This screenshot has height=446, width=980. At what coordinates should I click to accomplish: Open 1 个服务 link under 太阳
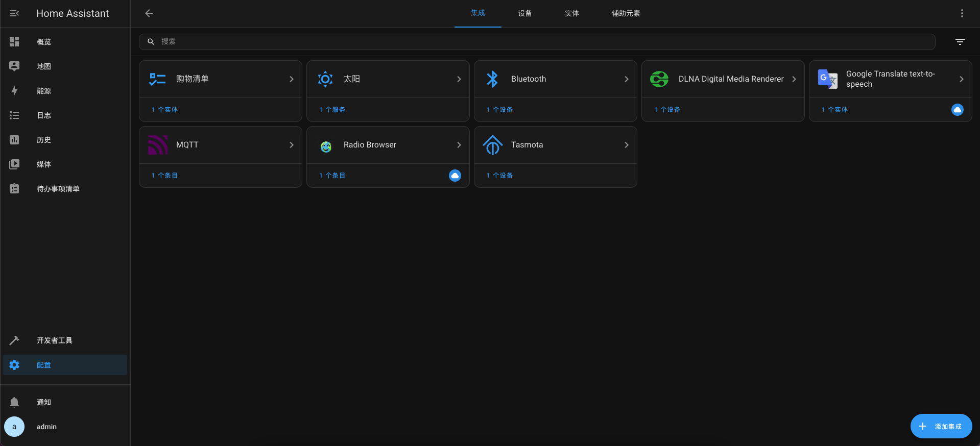[x=332, y=110]
